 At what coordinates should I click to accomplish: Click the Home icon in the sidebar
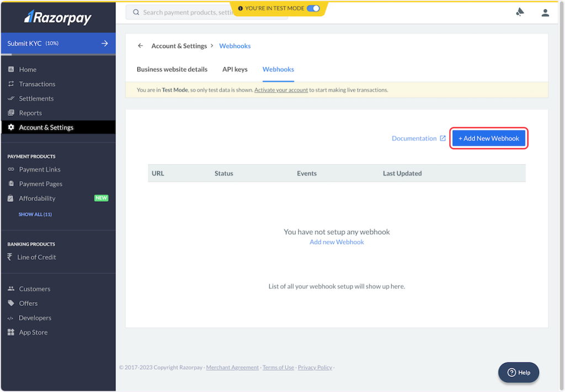click(x=11, y=69)
